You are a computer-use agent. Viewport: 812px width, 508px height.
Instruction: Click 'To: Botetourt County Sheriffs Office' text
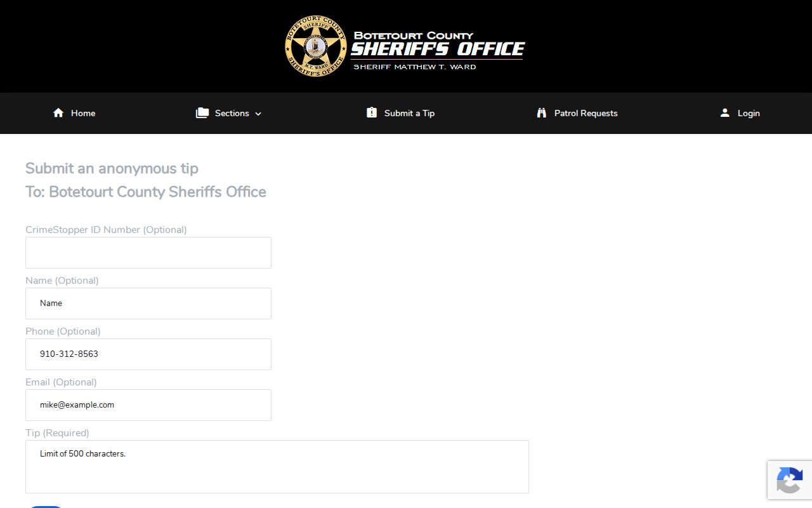146,192
